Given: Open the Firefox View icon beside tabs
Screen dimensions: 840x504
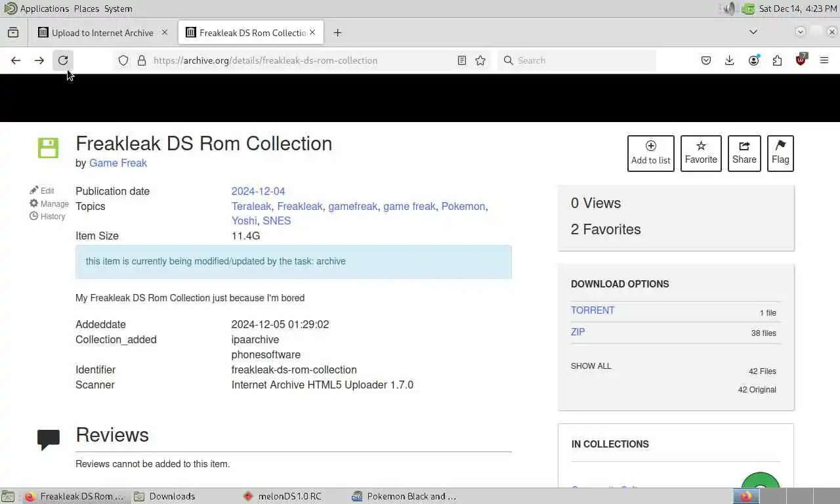Looking at the screenshot, I should coord(13,32).
